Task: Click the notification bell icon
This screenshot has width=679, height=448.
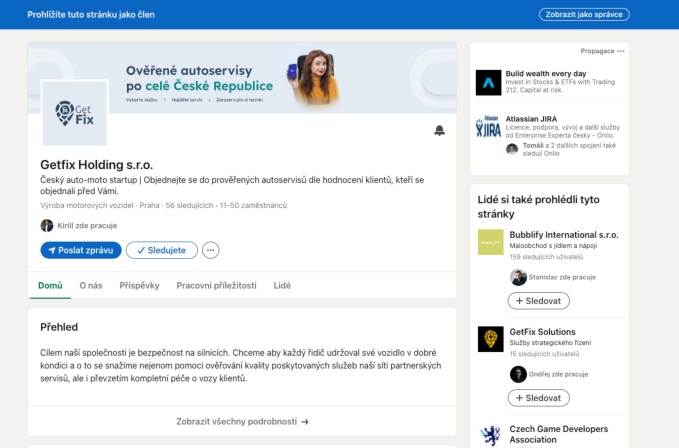Action: tap(439, 130)
